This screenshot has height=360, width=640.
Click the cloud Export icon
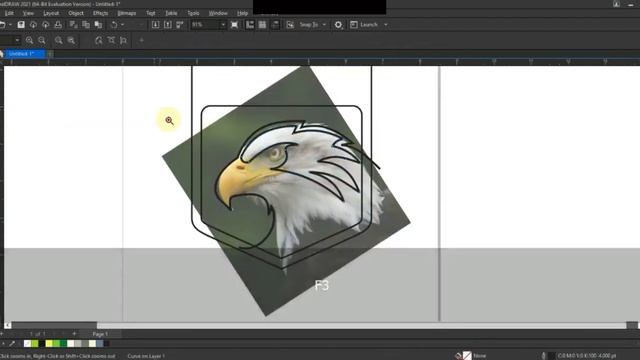click(x=46, y=25)
